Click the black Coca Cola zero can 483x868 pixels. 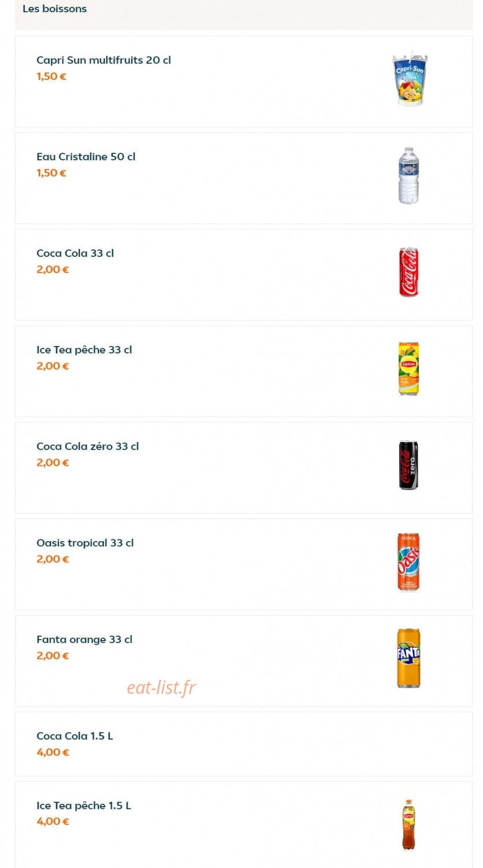pyautogui.click(x=409, y=465)
